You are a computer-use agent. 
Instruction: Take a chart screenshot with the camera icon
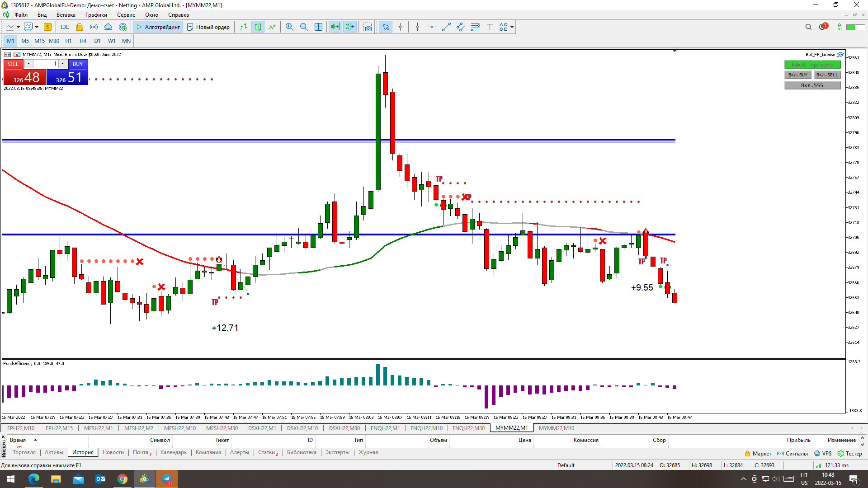(368, 27)
